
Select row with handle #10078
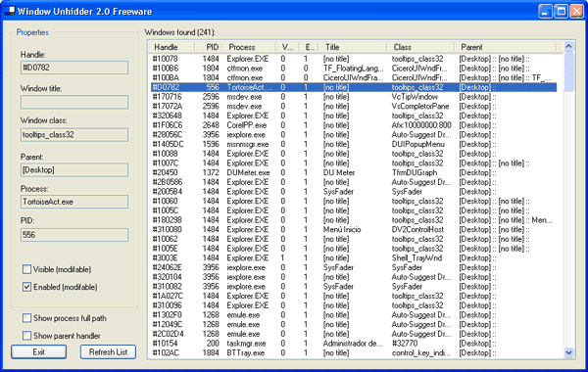pyautogui.click(x=354, y=59)
